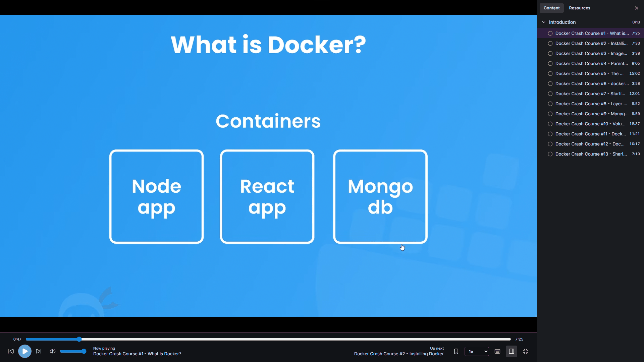Screen dimensions: 644x362
Task: Go to previous lecture
Action: 11,351
